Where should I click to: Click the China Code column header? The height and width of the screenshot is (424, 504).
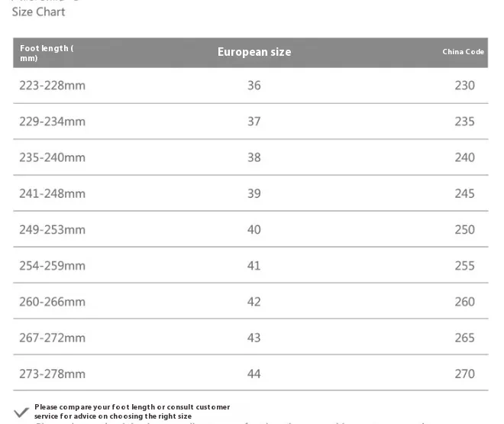tap(464, 52)
